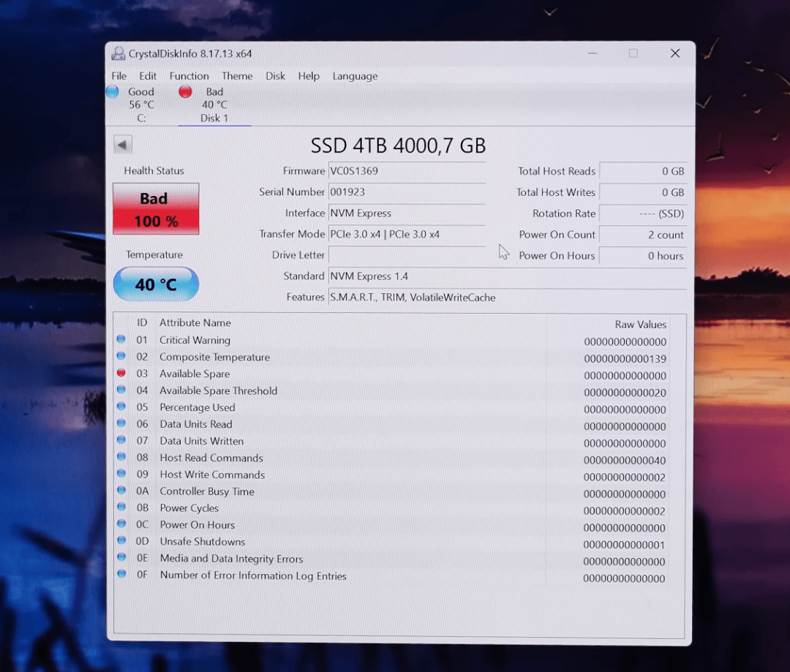Click the 40 °C temperature button
Screen dimensions: 790x672
click(156, 284)
